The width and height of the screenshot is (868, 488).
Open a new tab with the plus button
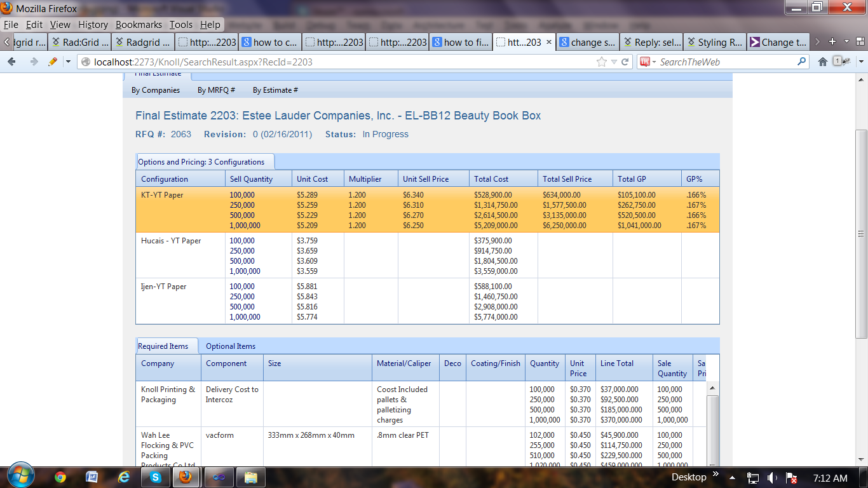coord(832,42)
